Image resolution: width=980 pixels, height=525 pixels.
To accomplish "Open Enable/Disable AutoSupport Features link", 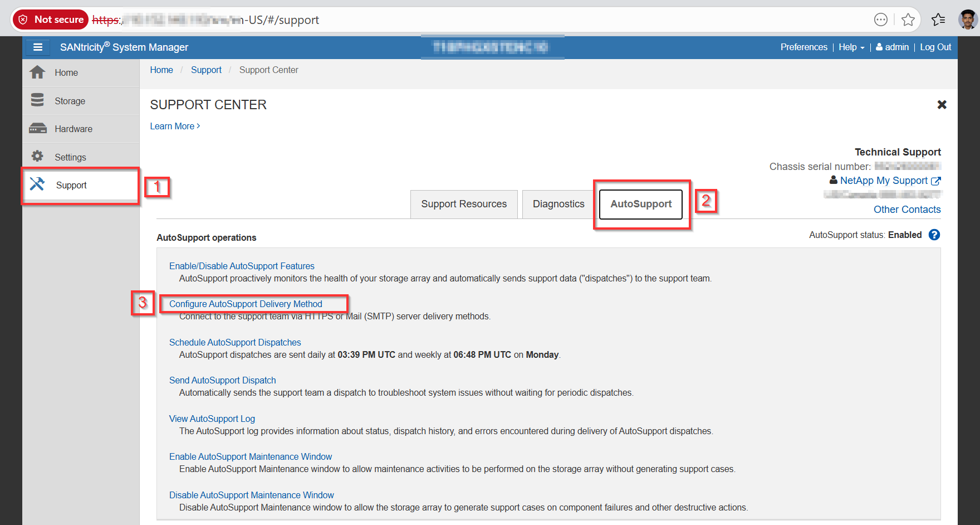I will [x=242, y=266].
